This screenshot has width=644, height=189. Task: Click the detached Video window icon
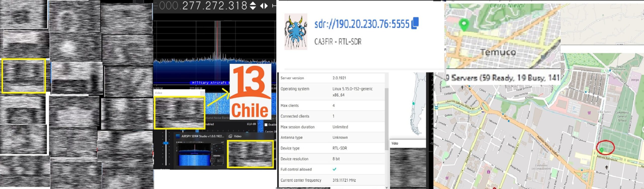pos(230,136)
